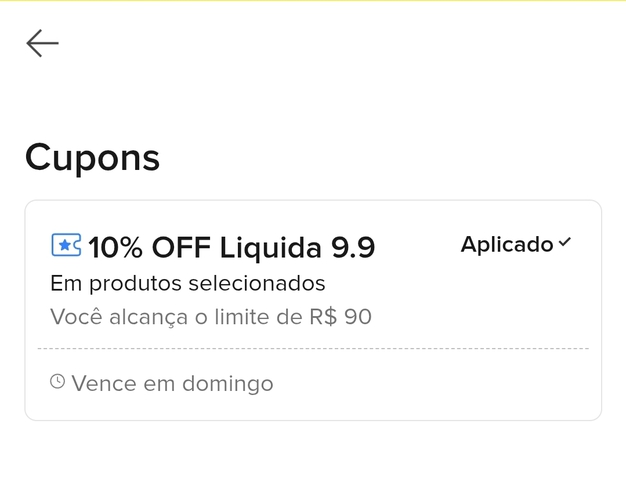Tap the word "OFF" in coupon title
This screenshot has width=626, height=500.
tap(181, 246)
